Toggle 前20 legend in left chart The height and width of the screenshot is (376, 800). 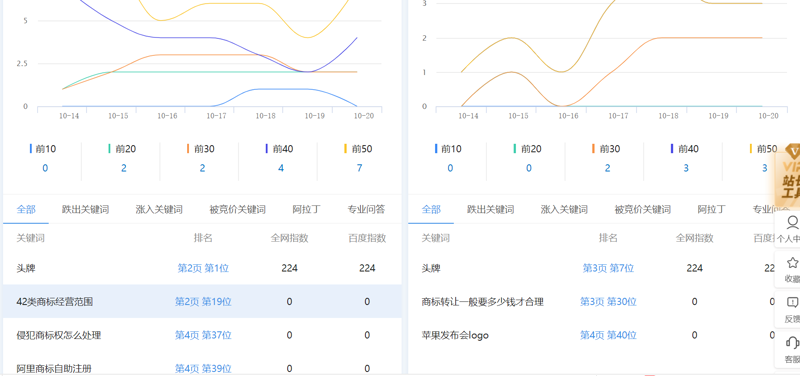122,149
